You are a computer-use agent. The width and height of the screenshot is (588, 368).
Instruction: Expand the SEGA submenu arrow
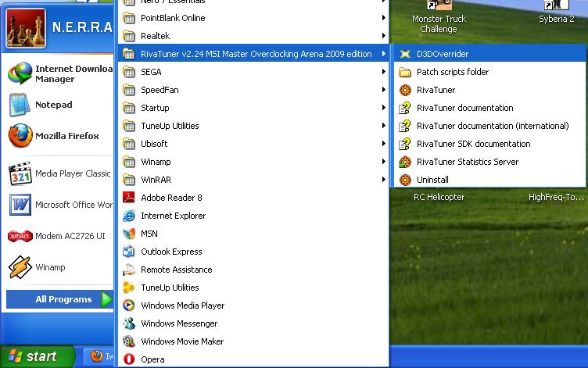pyautogui.click(x=384, y=72)
